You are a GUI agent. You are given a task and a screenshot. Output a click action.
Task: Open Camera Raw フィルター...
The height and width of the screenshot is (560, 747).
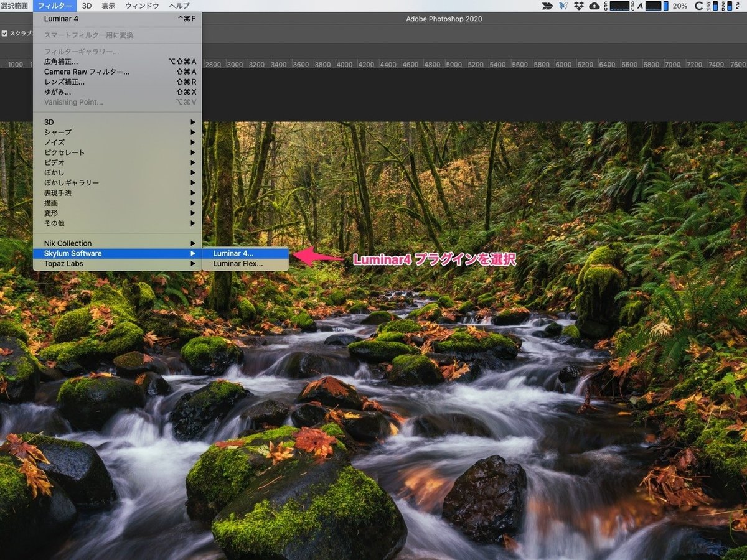point(118,72)
